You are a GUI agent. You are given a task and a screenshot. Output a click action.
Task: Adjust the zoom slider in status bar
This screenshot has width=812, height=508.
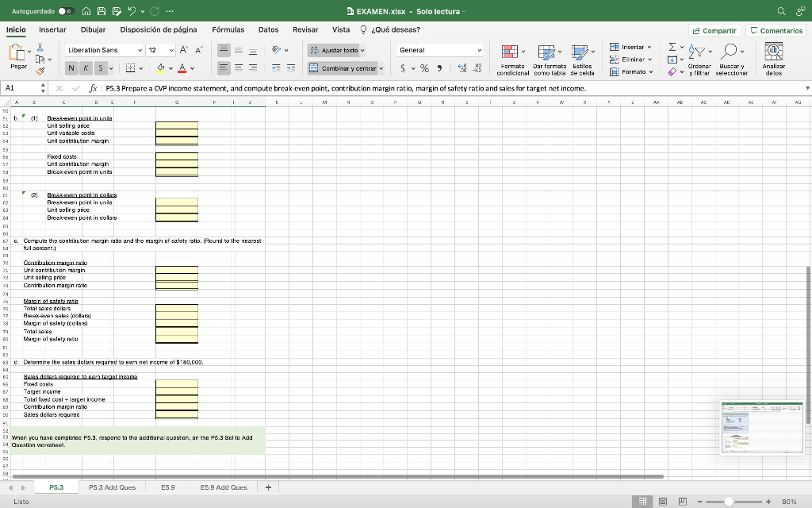coord(730,502)
